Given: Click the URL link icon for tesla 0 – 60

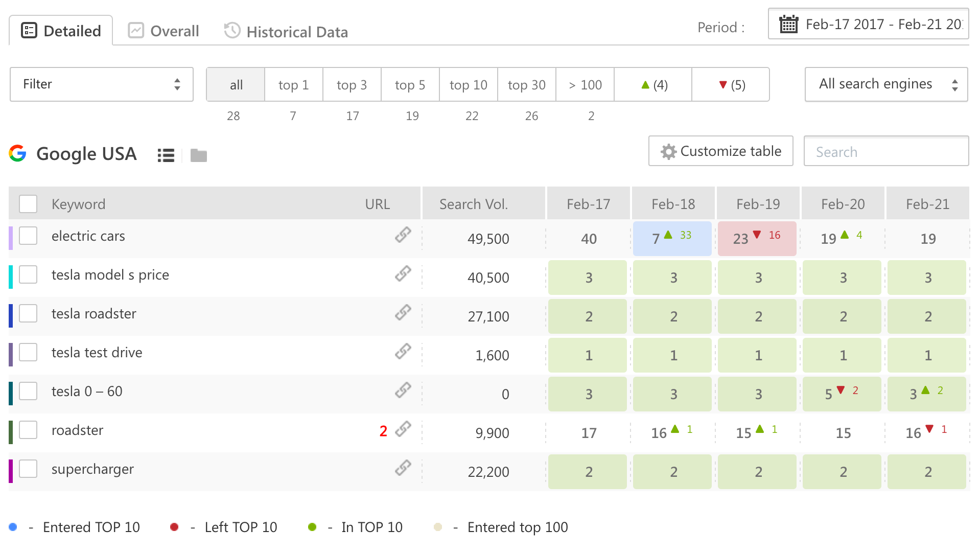Looking at the screenshot, I should [x=403, y=390].
